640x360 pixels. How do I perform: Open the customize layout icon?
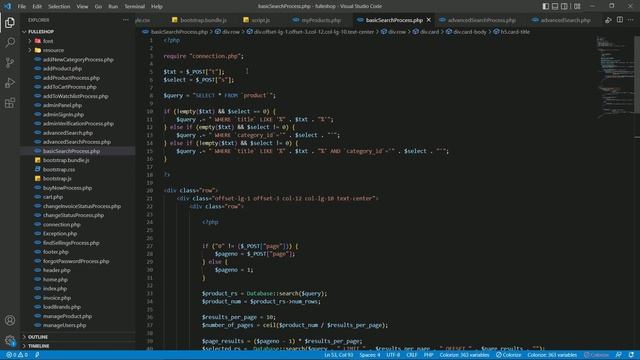tap(577, 6)
